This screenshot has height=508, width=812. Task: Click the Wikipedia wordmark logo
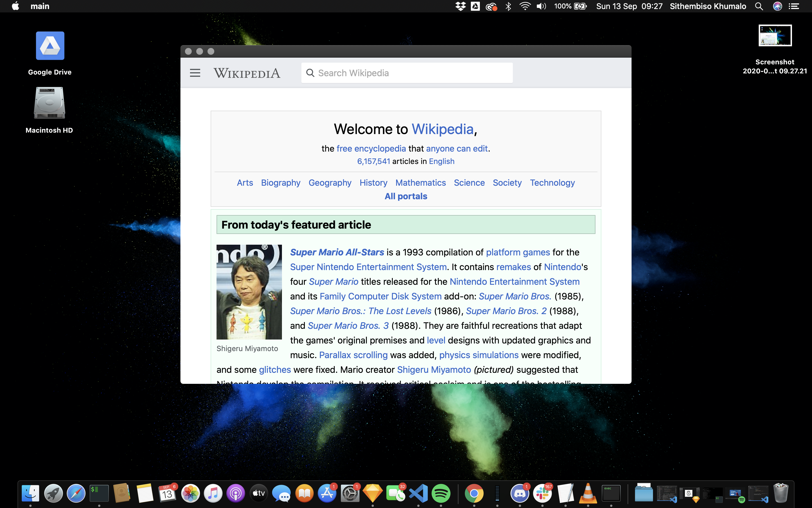pyautogui.click(x=247, y=73)
